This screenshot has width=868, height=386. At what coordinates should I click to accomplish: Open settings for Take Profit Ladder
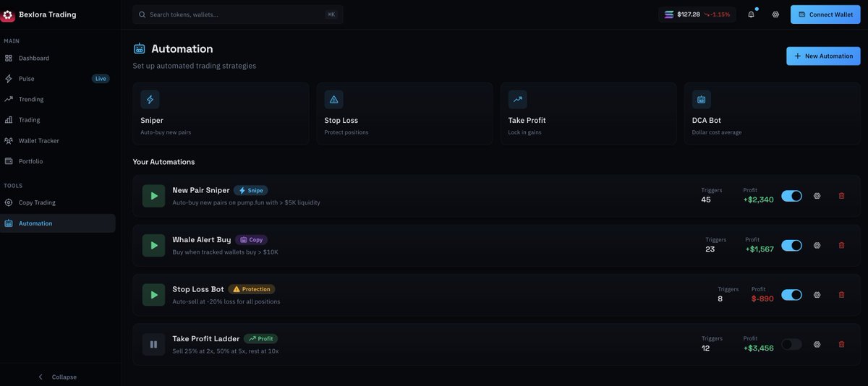(817, 344)
